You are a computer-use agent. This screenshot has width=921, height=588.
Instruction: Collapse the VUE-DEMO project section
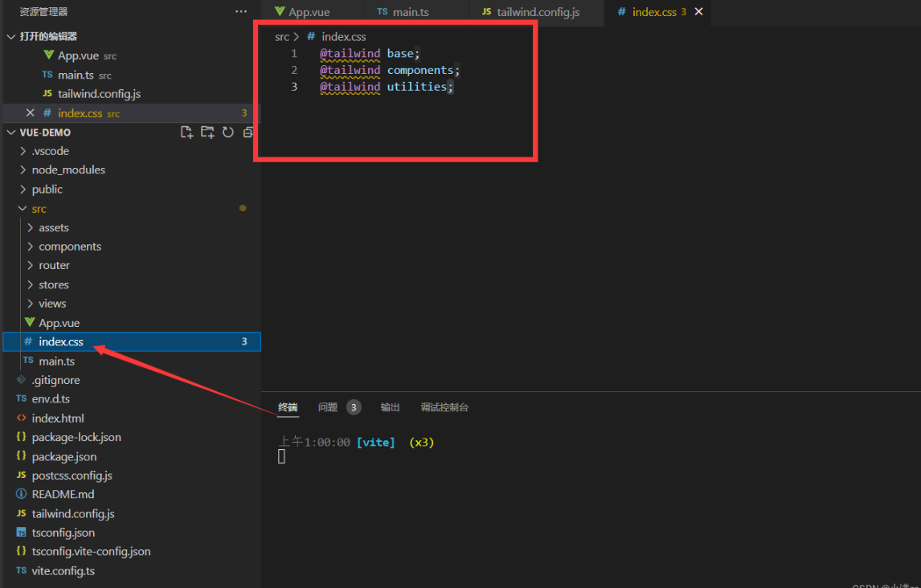pos(45,133)
